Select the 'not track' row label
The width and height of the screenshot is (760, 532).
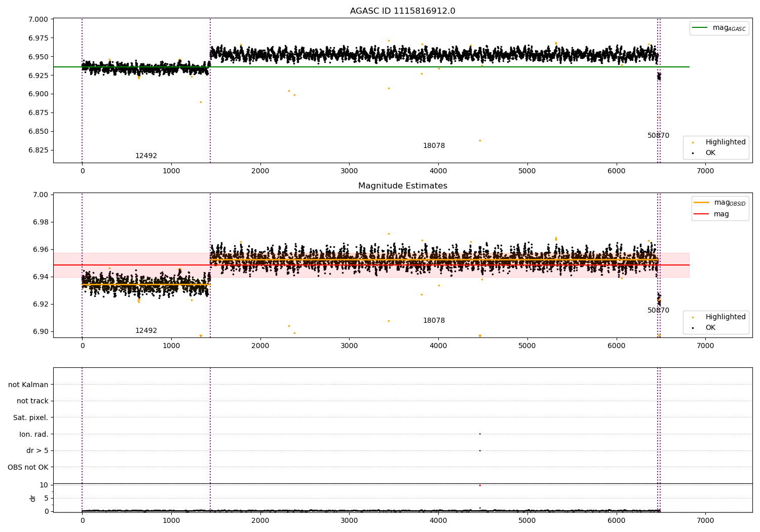tap(32, 401)
